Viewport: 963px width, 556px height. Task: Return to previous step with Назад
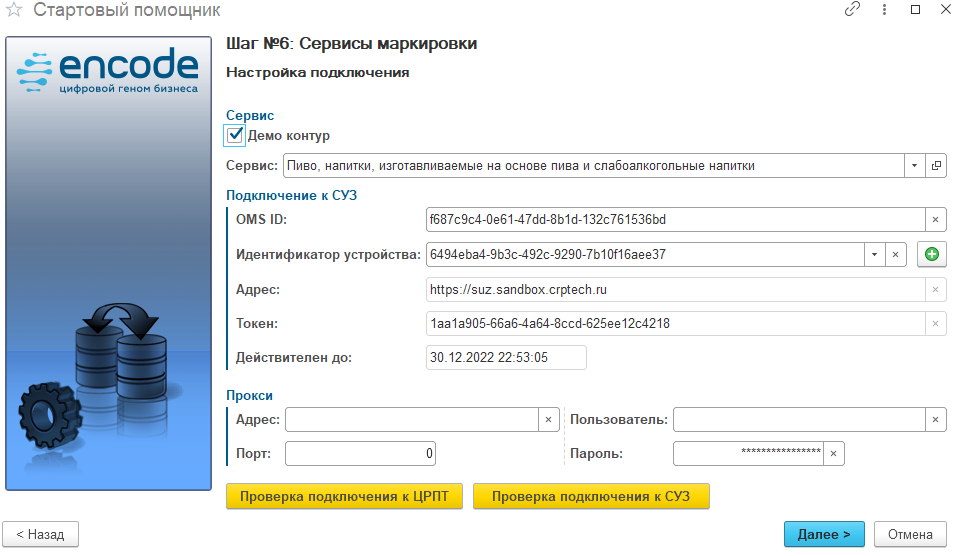pos(40,534)
